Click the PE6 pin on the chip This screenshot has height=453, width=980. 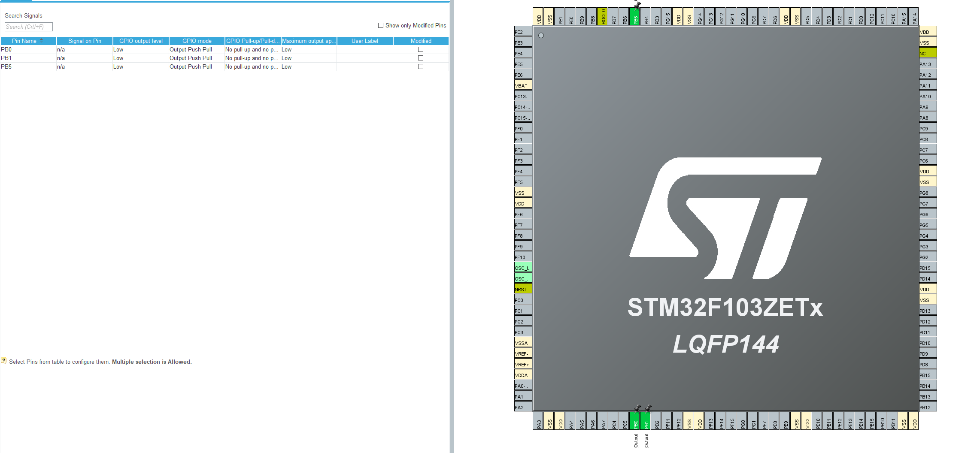523,74
